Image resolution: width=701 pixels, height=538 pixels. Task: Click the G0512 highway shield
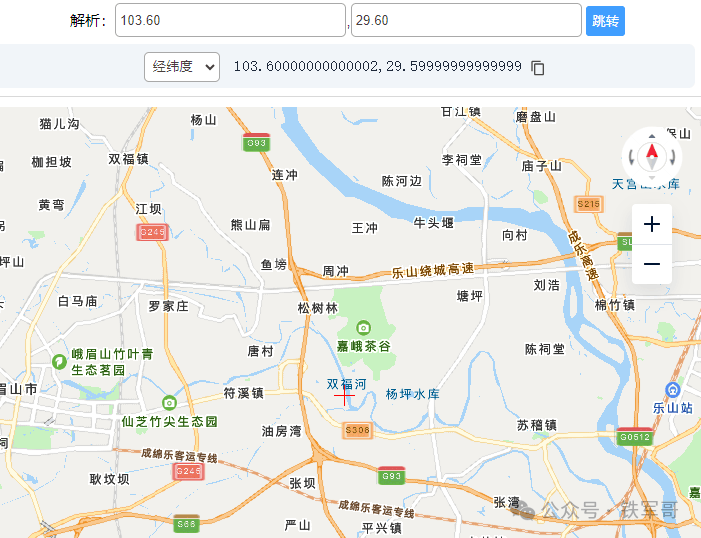[634, 437]
